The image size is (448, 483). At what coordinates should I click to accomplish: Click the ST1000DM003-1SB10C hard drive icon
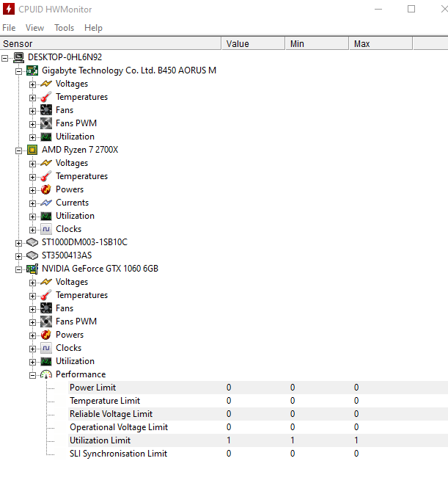(32, 242)
